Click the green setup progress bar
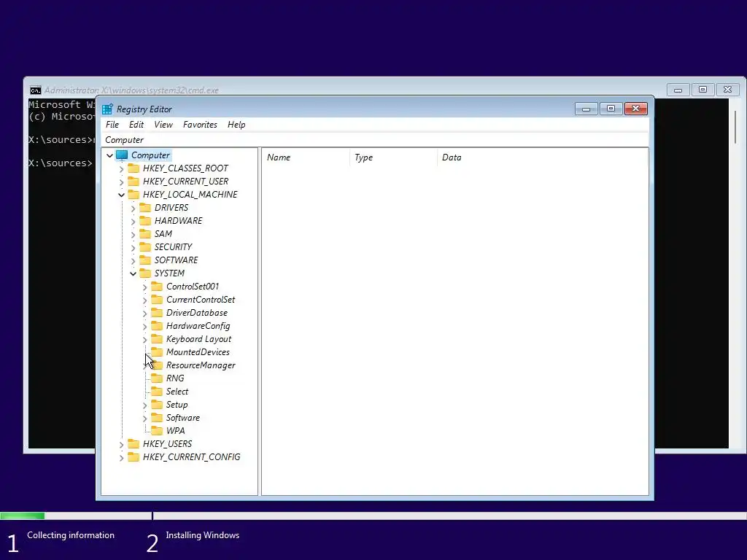This screenshot has height=560, width=747. (22, 516)
